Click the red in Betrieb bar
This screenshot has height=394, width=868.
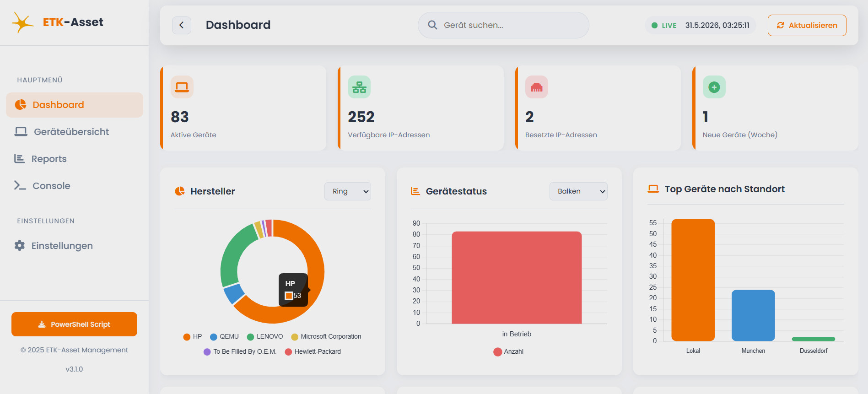tap(517, 278)
